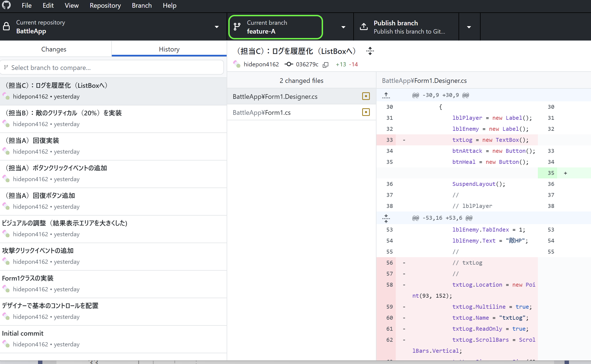This screenshot has width=591, height=364.
Task: Open the View menu
Action: click(x=72, y=6)
